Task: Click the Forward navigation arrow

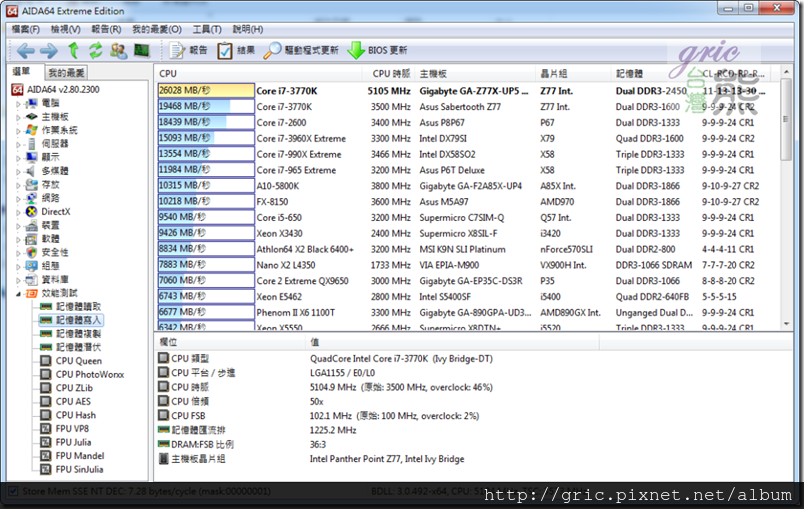Action: pyautogui.click(x=49, y=50)
